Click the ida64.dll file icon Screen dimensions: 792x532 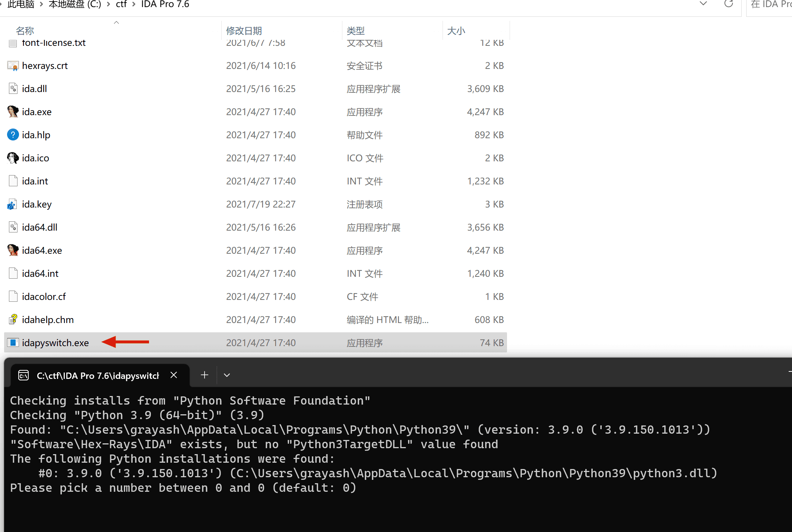pos(13,227)
